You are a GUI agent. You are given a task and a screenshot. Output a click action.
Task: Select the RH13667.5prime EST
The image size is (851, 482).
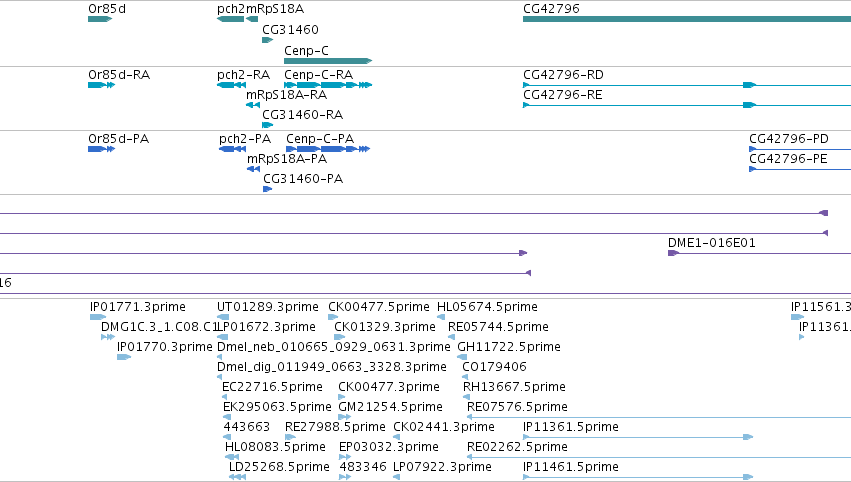(466, 397)
